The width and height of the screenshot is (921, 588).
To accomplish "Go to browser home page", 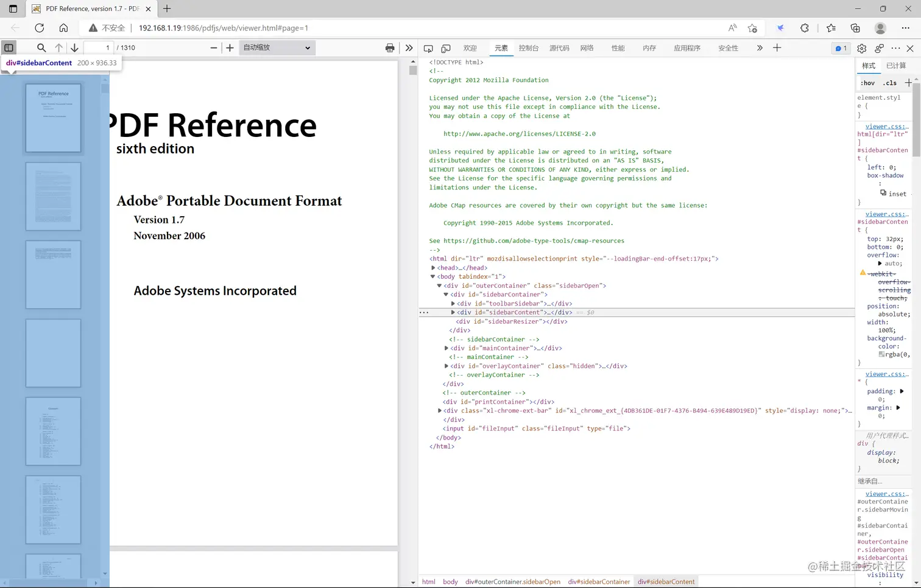I will 63,28.
